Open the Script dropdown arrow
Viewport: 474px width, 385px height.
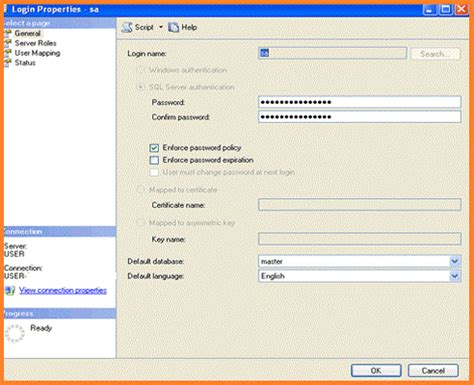coord(161,27)
